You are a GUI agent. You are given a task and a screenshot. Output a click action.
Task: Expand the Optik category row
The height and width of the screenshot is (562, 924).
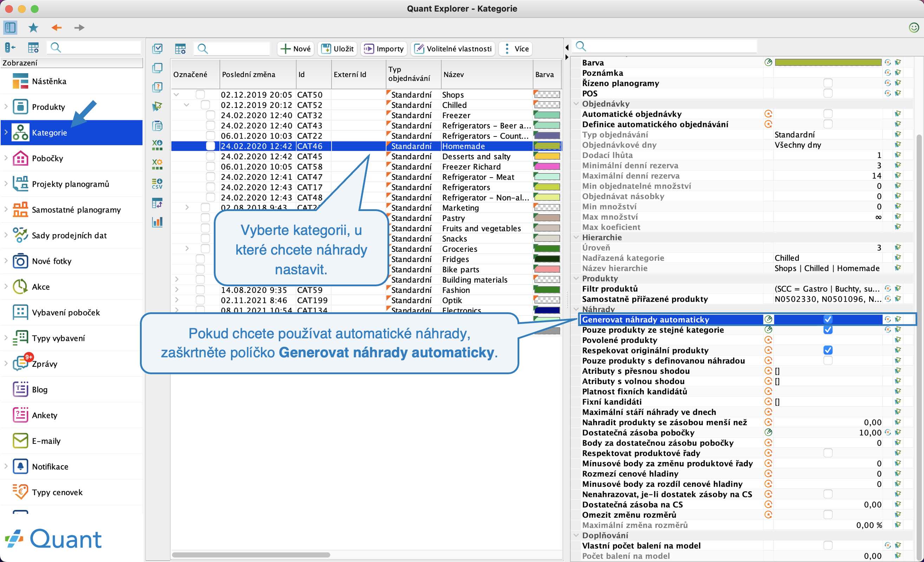[176, 300]
